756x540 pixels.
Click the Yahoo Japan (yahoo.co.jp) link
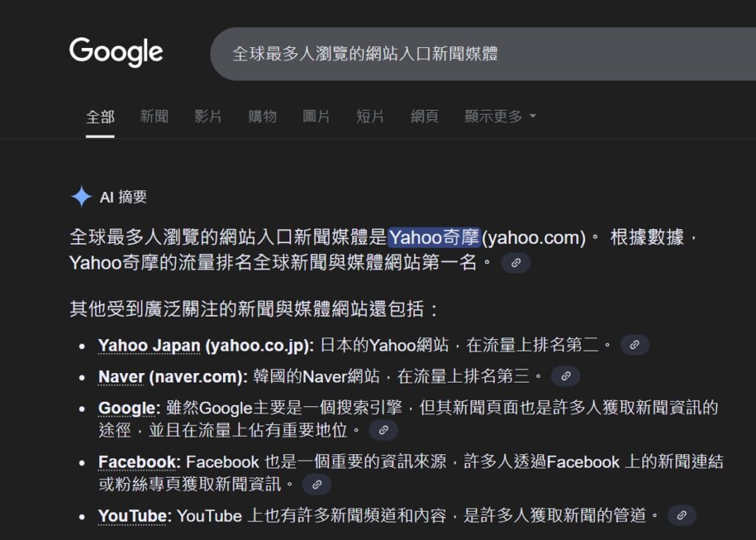coord(206,346)
